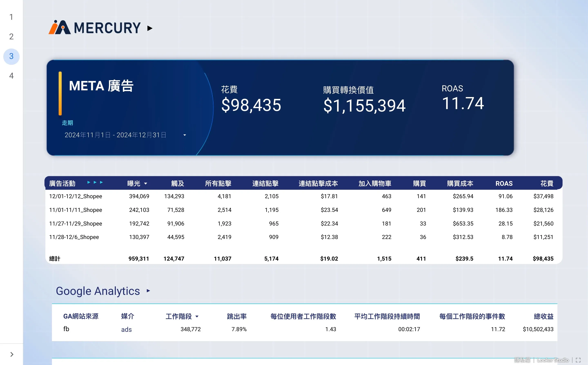Click the first blue drill-down arrow beside 廣告活動
588x365 pixels.
coord(89,183)
